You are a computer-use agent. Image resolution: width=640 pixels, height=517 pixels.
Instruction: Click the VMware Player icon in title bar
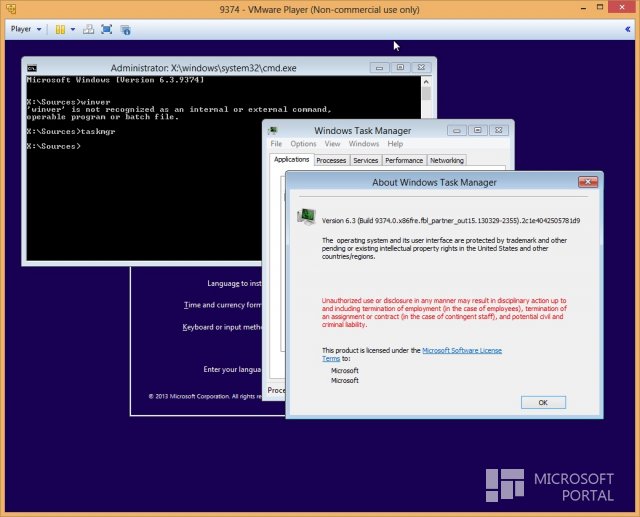coord(11,9)
